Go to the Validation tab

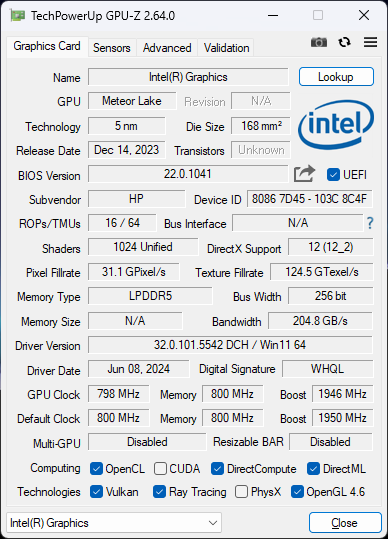pyautogui.click(x=226, y=48)
